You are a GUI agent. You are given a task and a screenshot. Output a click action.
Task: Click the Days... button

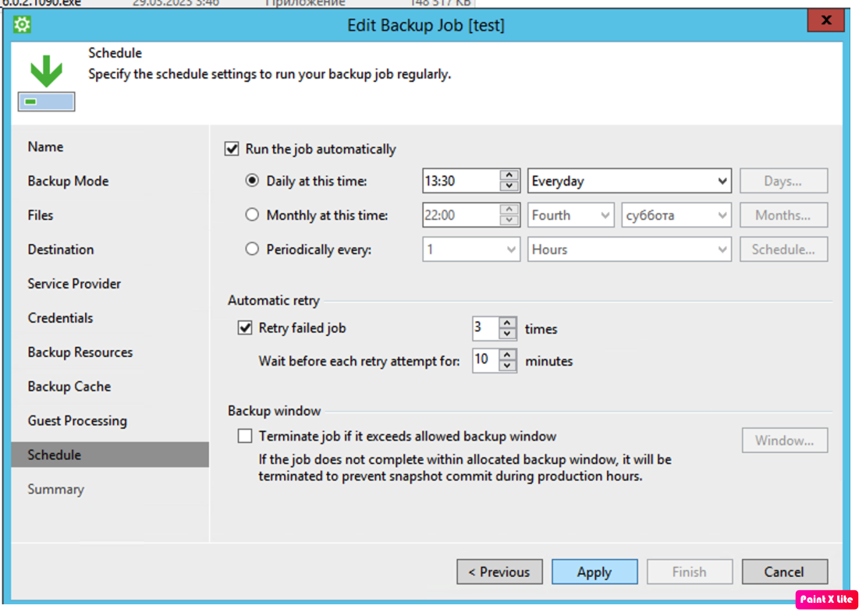click(784, 181)
